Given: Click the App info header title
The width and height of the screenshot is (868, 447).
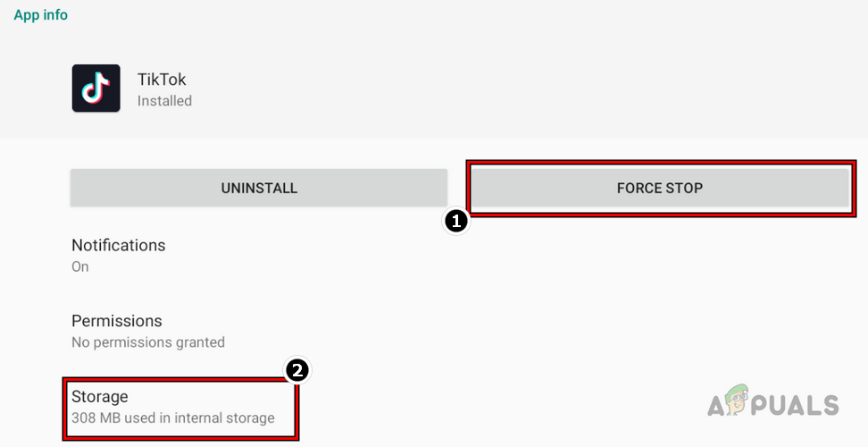Looking at the screenshot, I should [x=41, y=15].
